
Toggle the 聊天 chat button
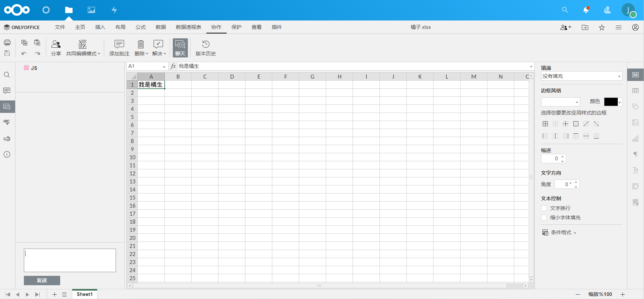coord(180,48)
